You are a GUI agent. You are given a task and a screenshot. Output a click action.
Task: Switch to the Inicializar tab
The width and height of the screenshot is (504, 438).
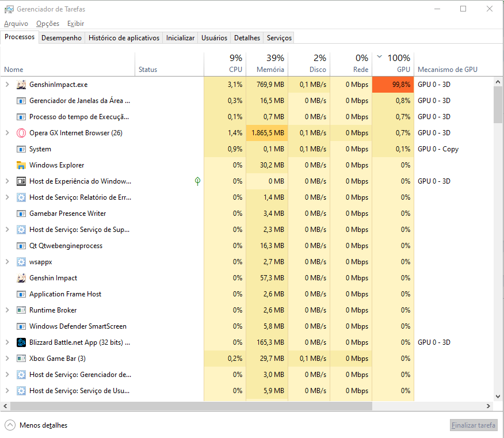tap(180, 38)
